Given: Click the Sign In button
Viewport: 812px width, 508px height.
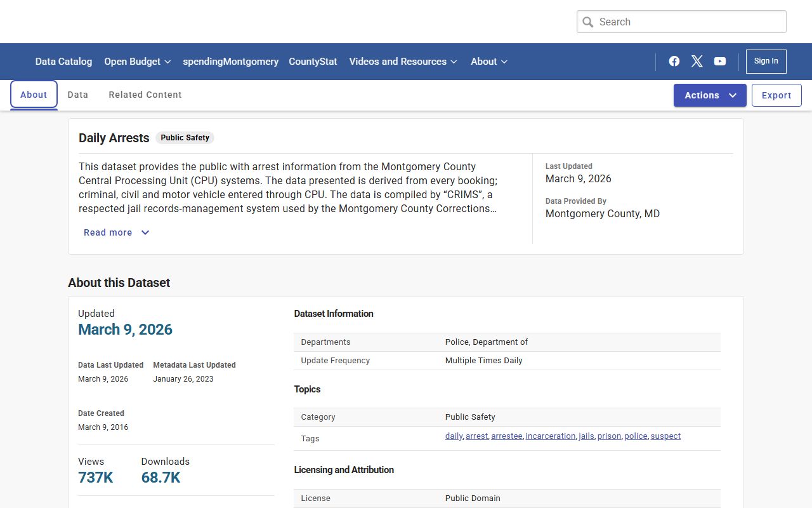Looking at the screenshot, I should (x=766, y=61).
